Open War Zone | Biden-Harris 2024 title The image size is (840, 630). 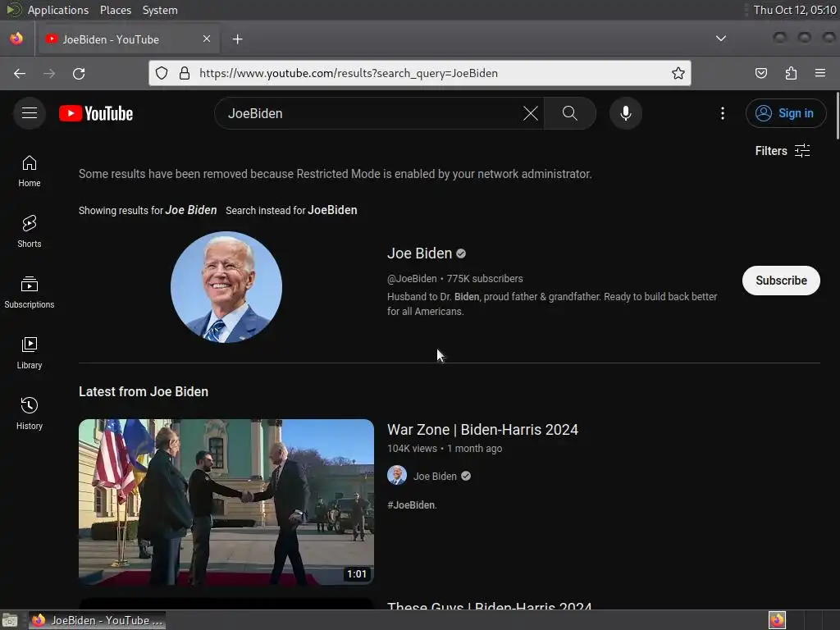coord(482,430)
